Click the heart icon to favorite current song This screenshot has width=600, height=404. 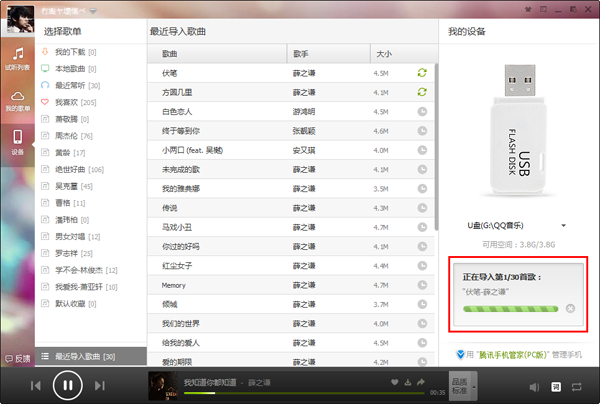(x=394, y=382)
